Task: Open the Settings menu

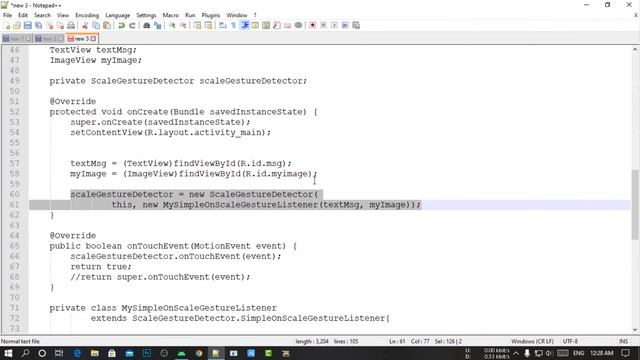Action: click(146, 15)
